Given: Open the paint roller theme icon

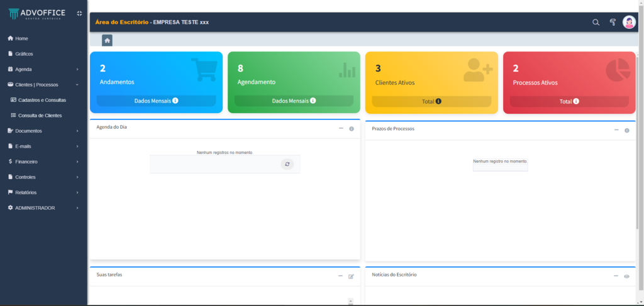Looking at the screenshot, I should point(612,23).
